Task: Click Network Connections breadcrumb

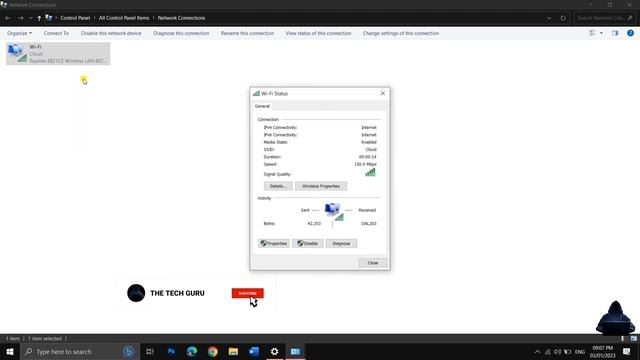Action: (181, 18)
